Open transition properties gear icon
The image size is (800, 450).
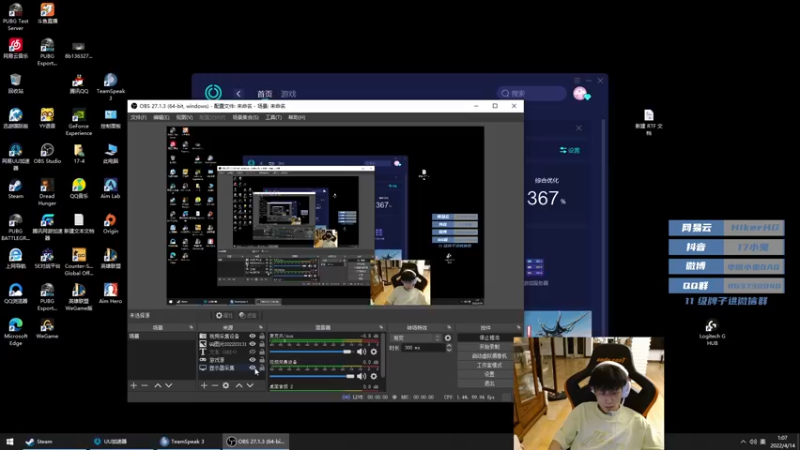(448, 338)
